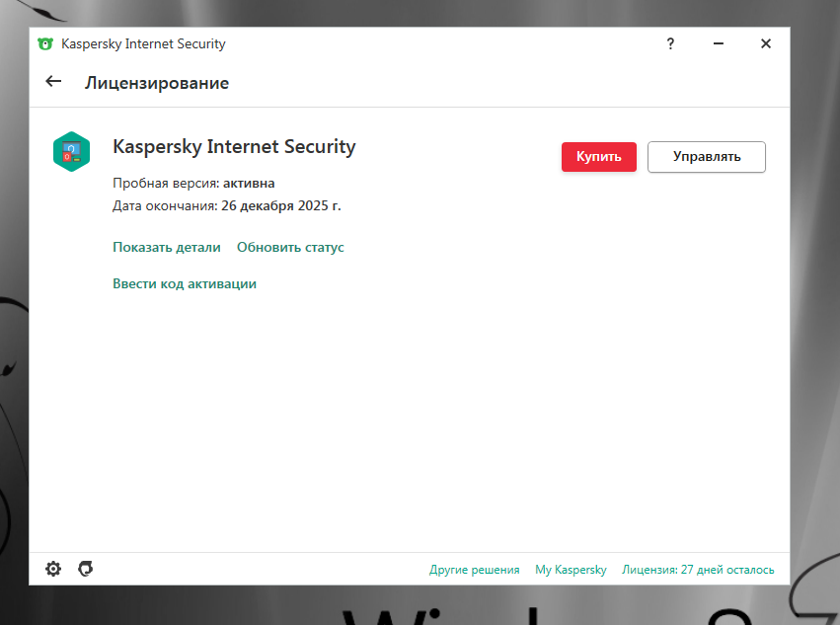Click the Лицензирование page heading
This screenshot has height=625, width=840.
(157, 83)
